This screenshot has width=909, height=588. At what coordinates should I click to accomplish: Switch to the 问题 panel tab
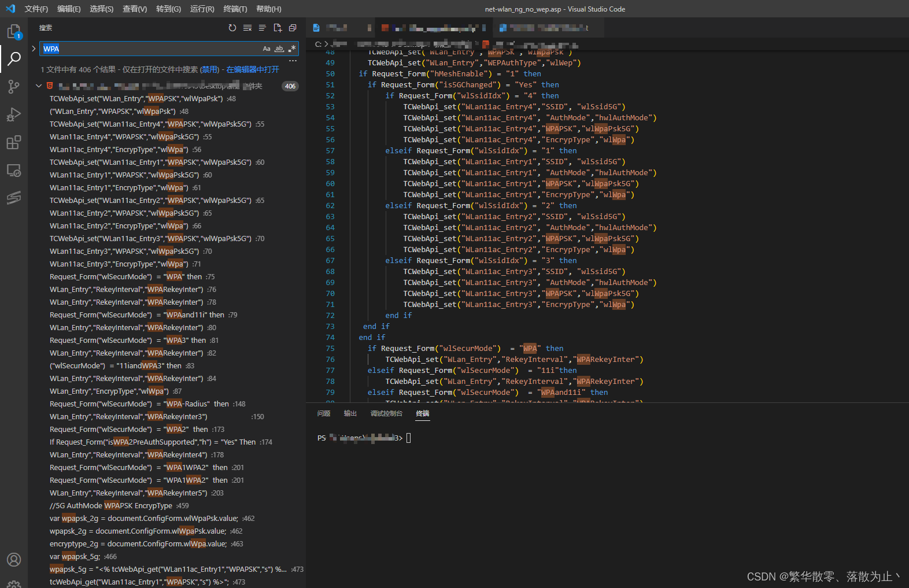pos(324,413)
